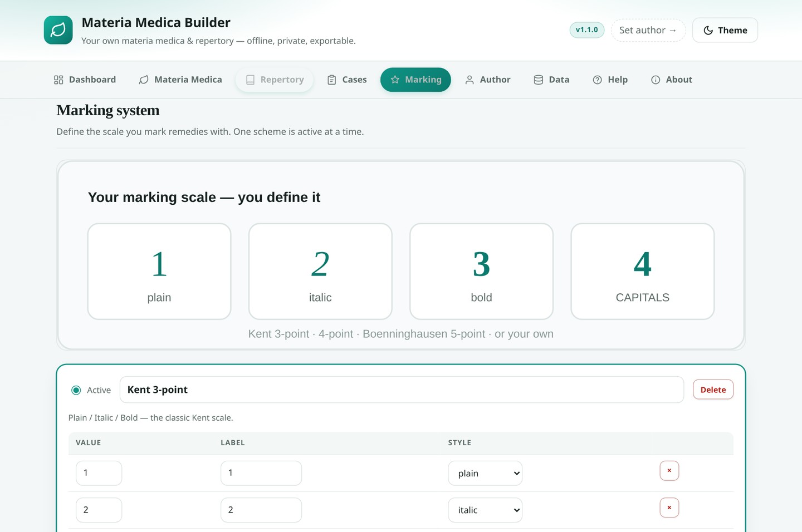The image size is (802, 532).
Task: Click the Repertory book icon
Action: (x=250, y=80)
